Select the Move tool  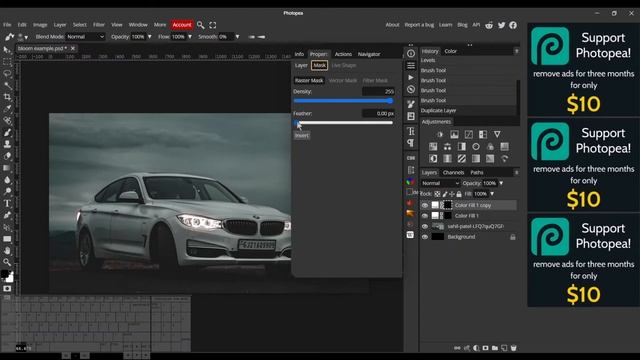tap(7, 50)
